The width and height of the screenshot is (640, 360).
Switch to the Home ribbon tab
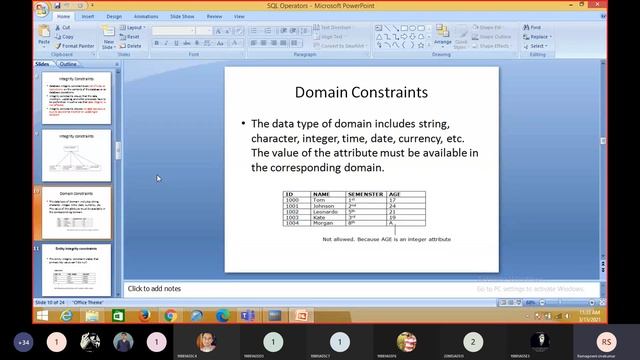click(x=63, y=16)
